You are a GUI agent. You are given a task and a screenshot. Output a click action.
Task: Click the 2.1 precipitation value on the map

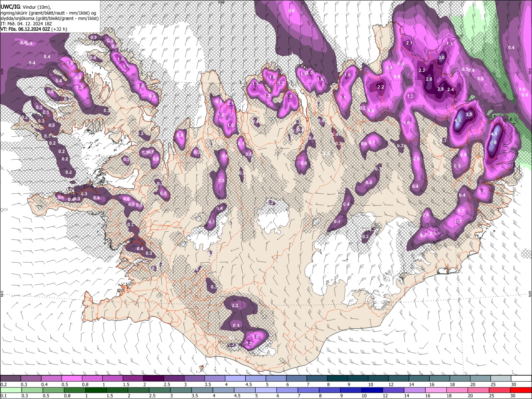[x=409, y=43]
